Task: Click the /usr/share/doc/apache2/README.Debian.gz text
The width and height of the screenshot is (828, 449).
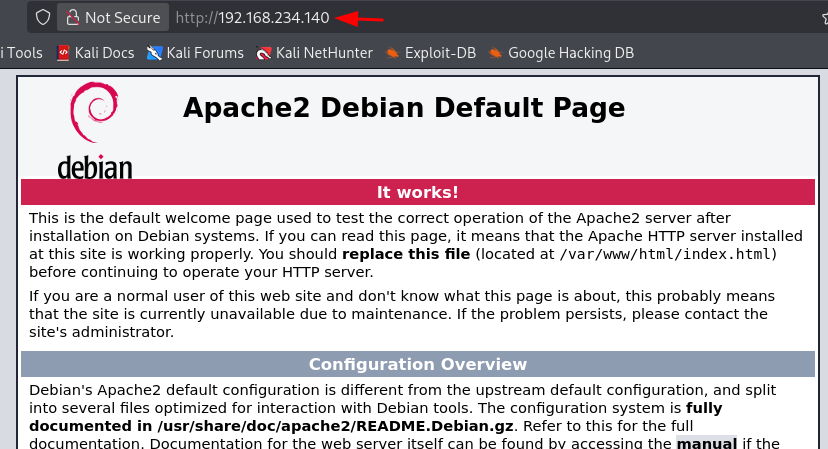Action: 335,426
